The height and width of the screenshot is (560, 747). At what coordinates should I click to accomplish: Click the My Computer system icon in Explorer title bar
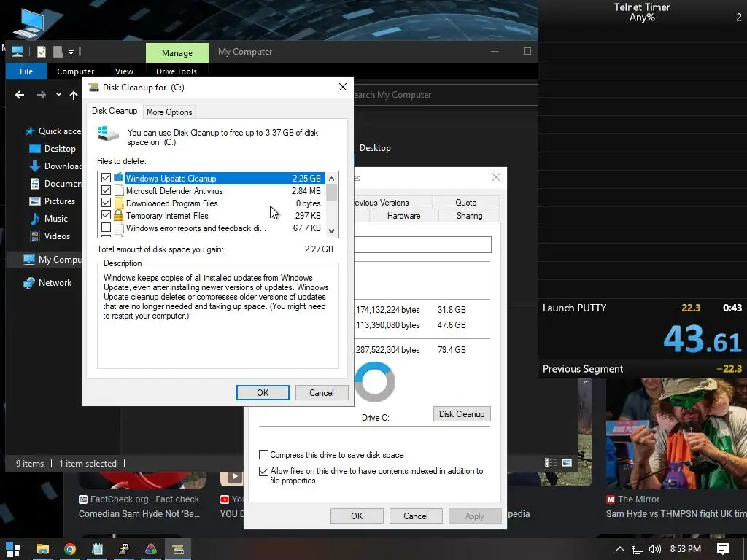[x=18, y=52]
